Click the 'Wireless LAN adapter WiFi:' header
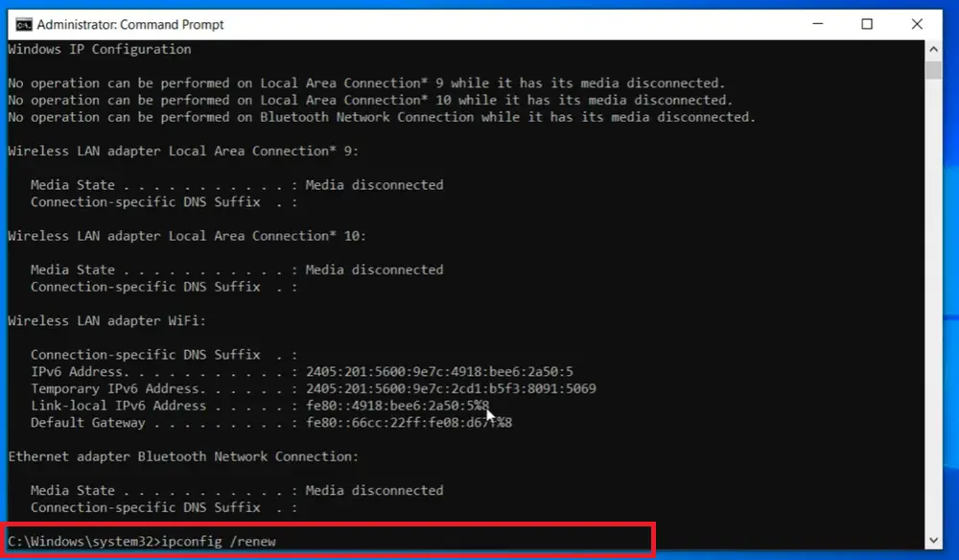 click(107, 321)
